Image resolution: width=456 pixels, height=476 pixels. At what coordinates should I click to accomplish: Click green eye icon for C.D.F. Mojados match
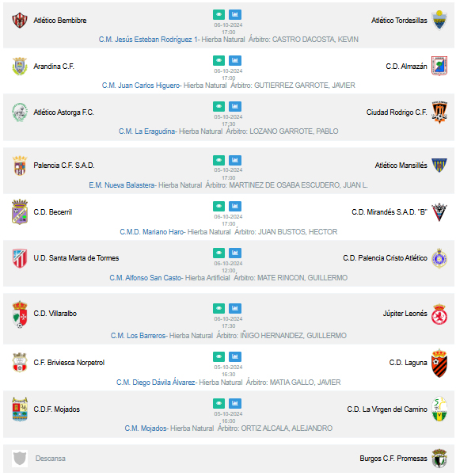pos(218,403)
